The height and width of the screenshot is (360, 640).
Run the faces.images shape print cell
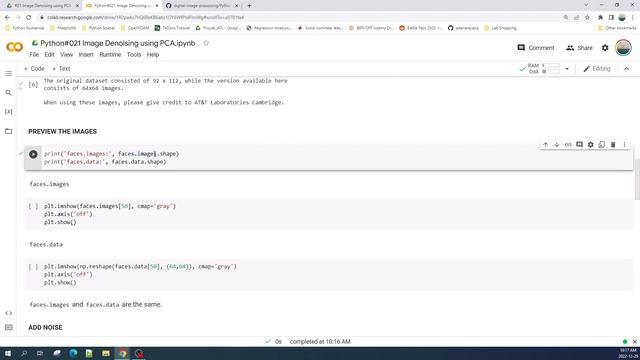pyautogui.click(x=33, y=154)
